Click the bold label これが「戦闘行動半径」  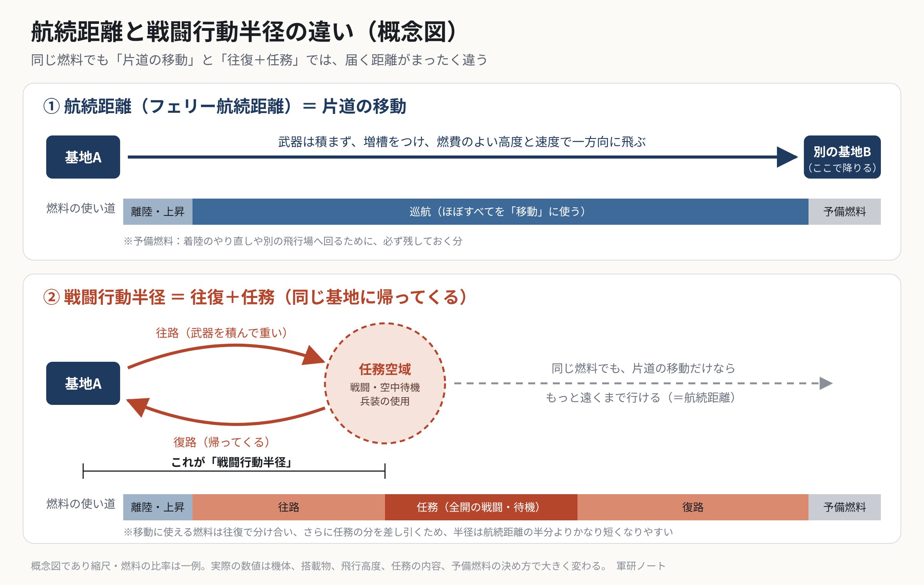[x=231, y=462]
